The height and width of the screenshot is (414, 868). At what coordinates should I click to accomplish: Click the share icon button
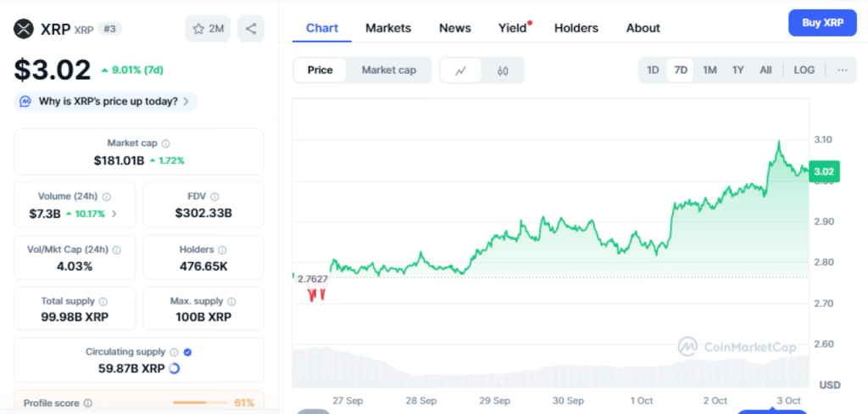coord(251,29)
